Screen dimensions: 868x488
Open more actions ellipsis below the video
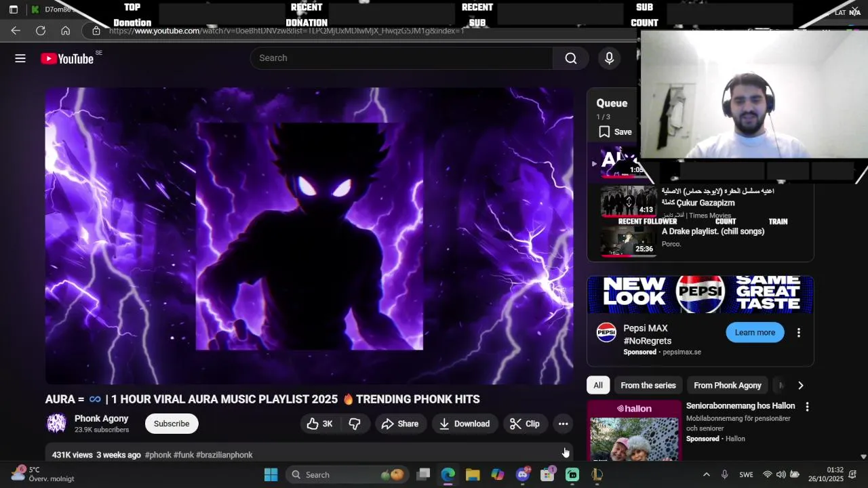pyautogui.click(x=563, y=424)
